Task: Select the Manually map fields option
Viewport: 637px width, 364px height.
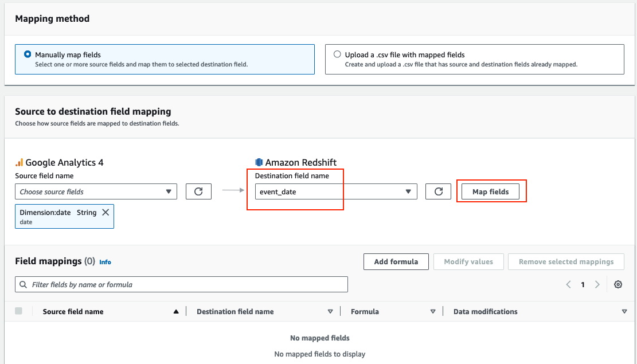Action: [28, 54]
